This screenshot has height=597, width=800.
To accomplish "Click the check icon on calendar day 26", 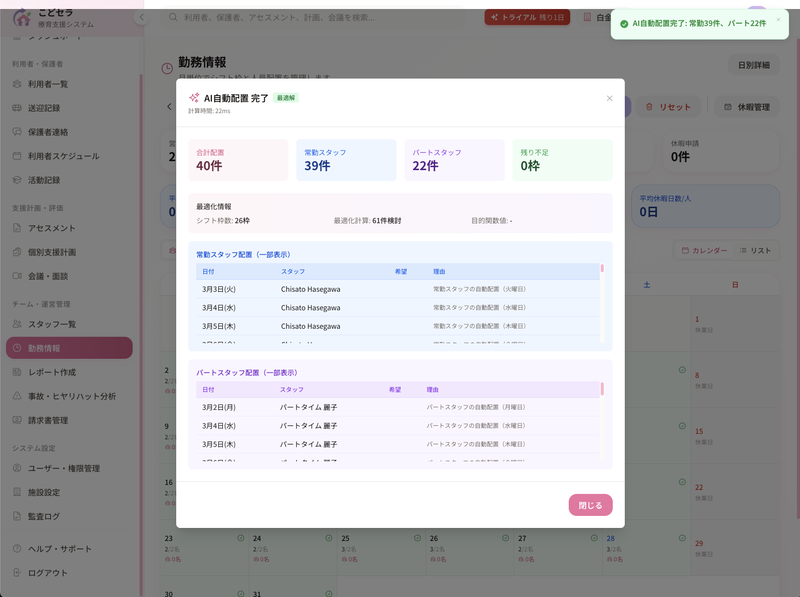I will [x=506, y=538].
